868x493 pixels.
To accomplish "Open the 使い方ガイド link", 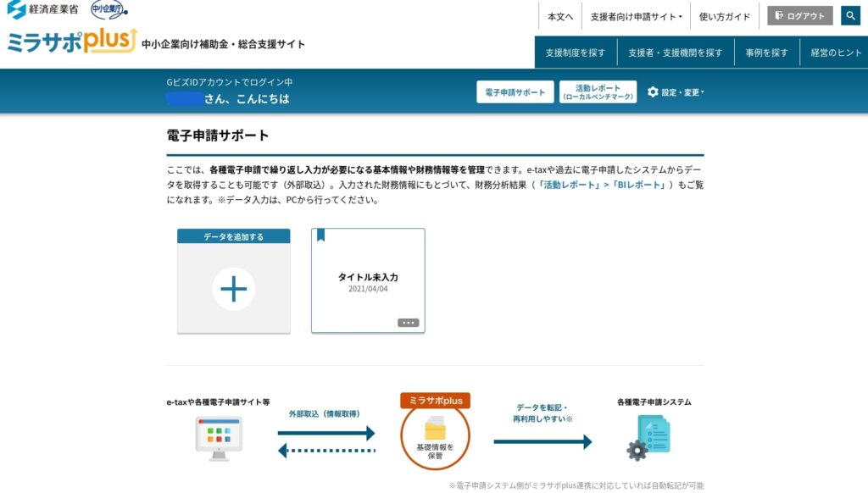I will point(725,17).
